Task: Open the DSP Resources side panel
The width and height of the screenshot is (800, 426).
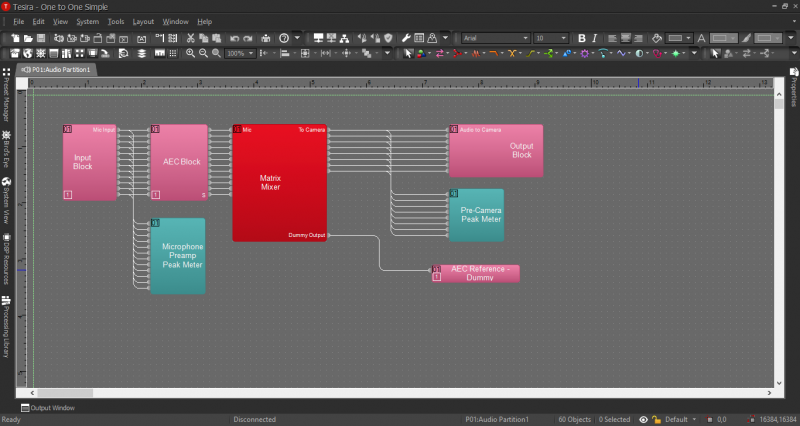Action: (x=6, y=259)
